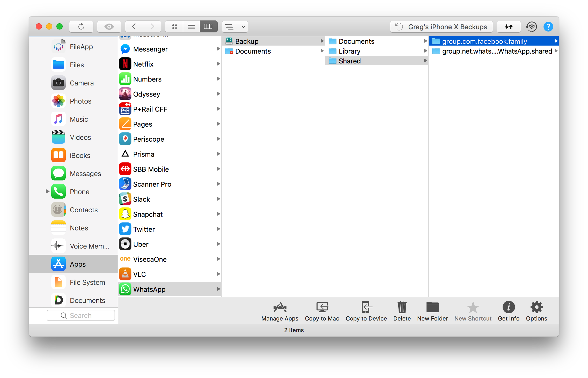The height and width of the screenshot is (378, 588).
Task: Select the Backup folder
Action: [273, 41]
